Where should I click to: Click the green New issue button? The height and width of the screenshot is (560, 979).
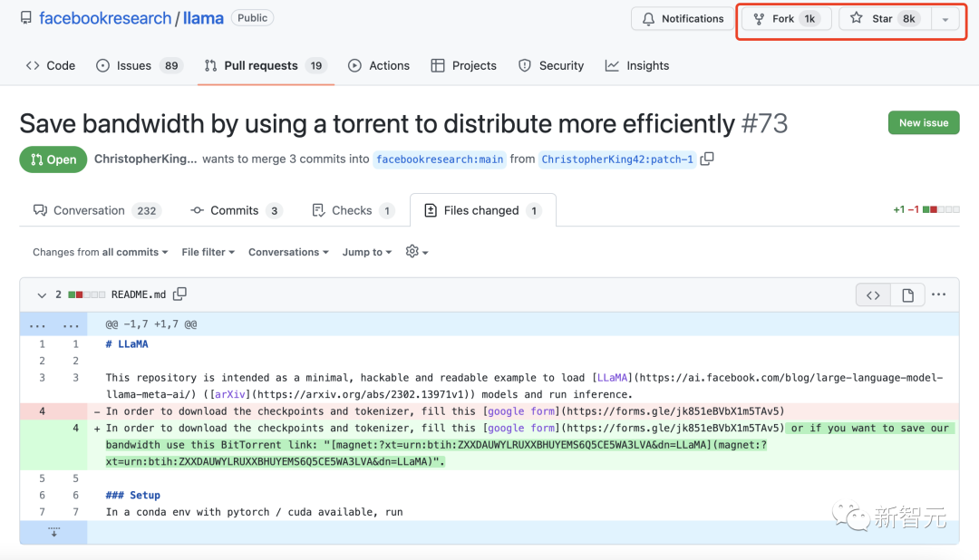click(924, 123)
